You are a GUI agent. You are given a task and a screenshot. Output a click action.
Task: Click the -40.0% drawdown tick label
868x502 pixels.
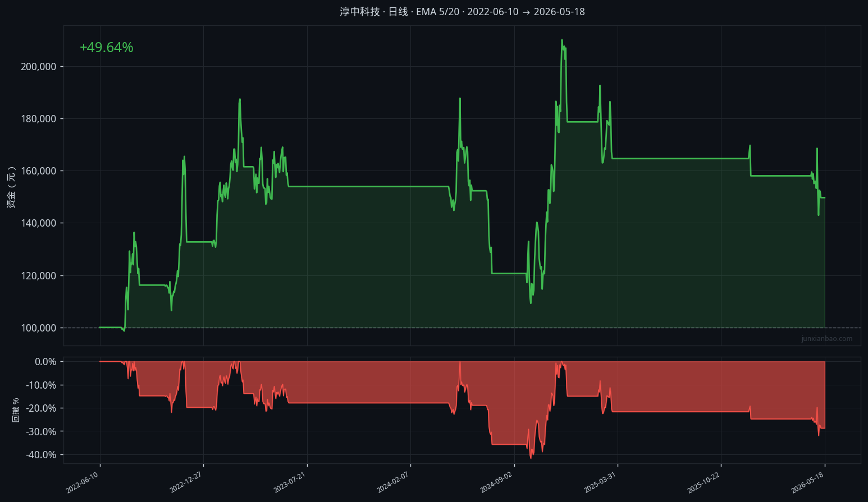click(x=42, y=455)
